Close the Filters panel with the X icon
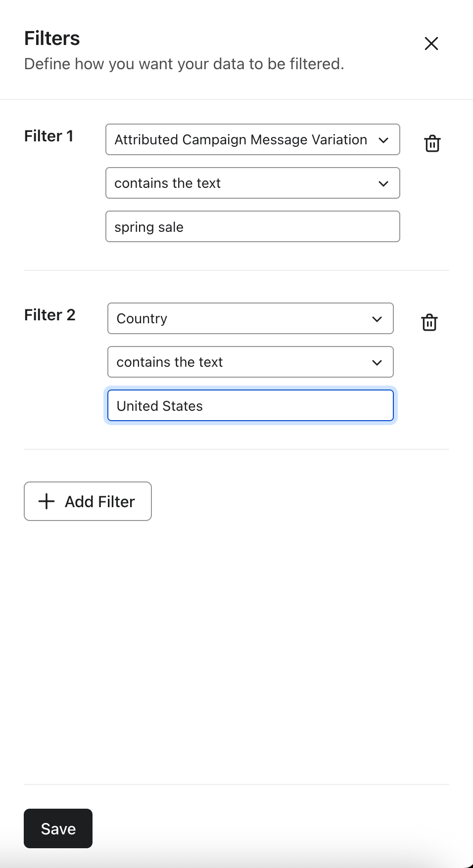Viewport: 473px width, 868px height. tap(431, 43)
